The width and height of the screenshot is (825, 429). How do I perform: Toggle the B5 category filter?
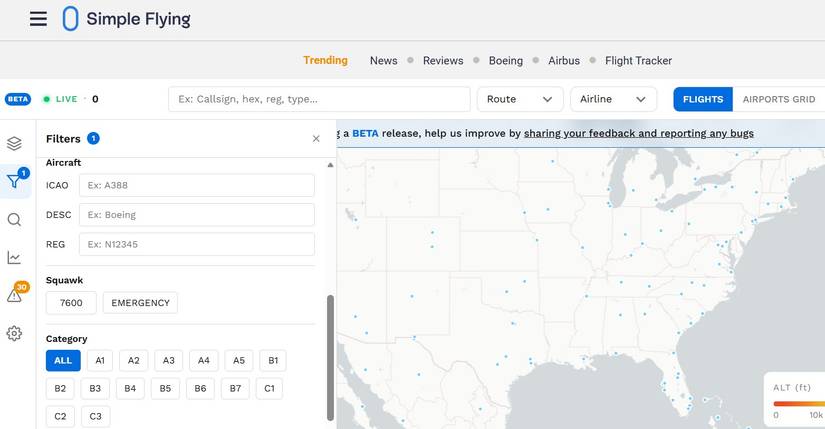click(x=165, y=388)
